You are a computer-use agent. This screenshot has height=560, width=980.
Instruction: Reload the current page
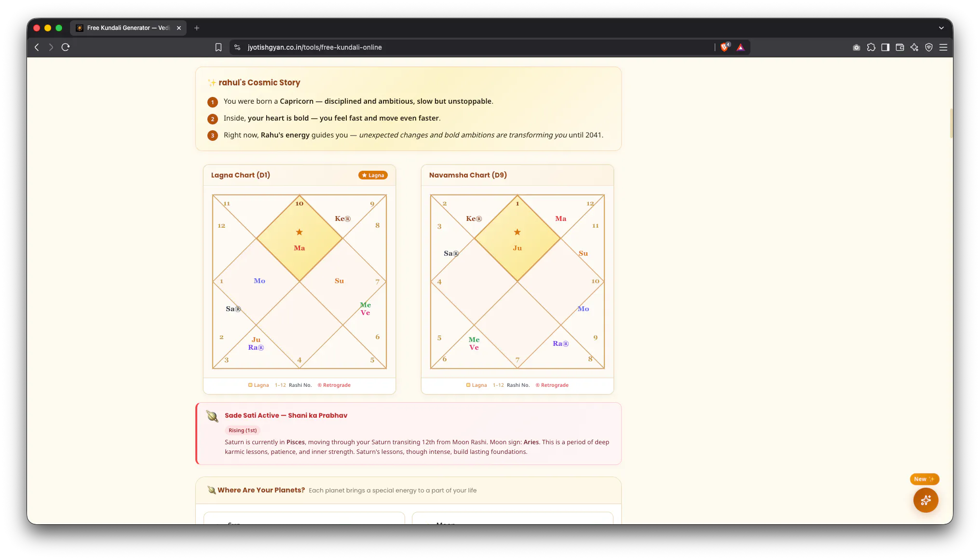[x=66, y=47]
